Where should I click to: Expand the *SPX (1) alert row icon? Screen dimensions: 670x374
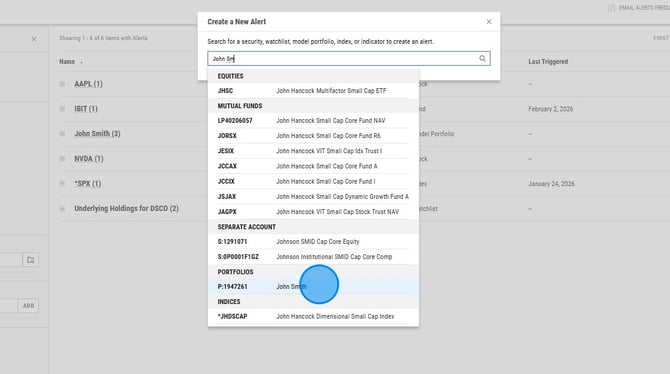click(x=62, y=183)
